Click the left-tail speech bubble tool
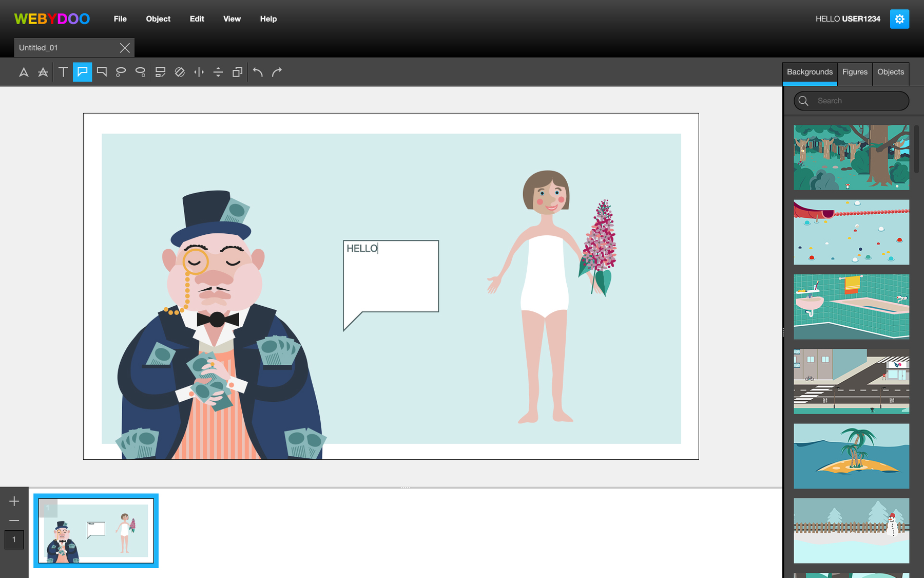 82,72
